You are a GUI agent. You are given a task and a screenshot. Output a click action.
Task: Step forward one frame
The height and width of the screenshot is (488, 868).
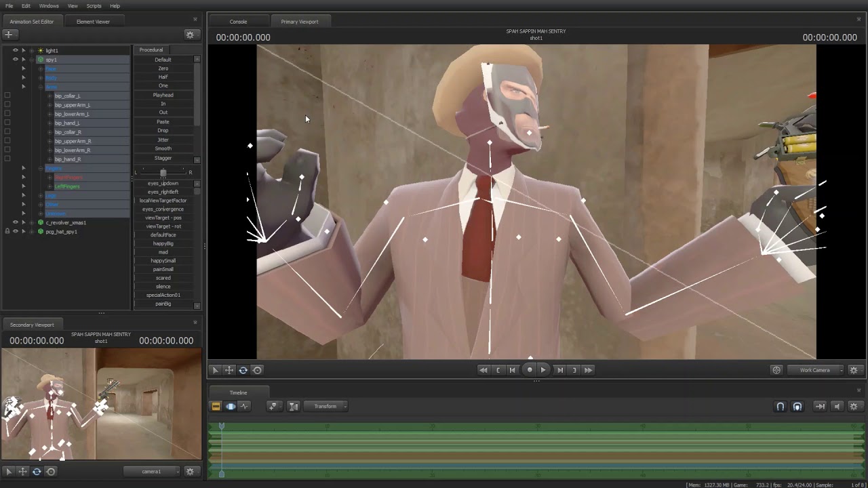click(559, 370)
